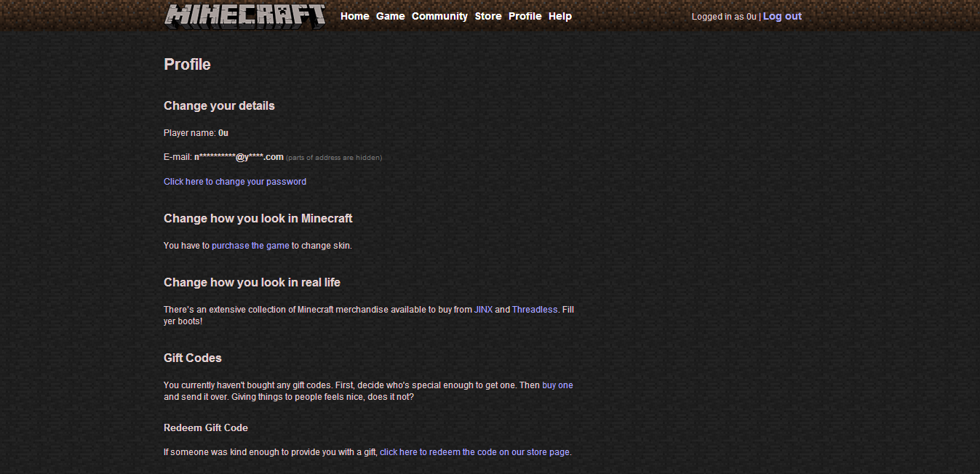Click the redeem code on store page link

tap(474, 452)
